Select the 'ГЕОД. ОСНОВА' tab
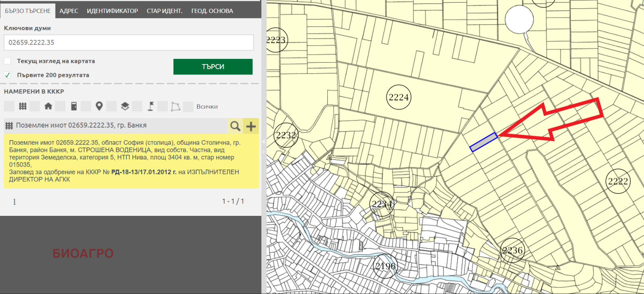Viewport: 644px width, 294px height. pyautogui.click(x=212, y=11)
